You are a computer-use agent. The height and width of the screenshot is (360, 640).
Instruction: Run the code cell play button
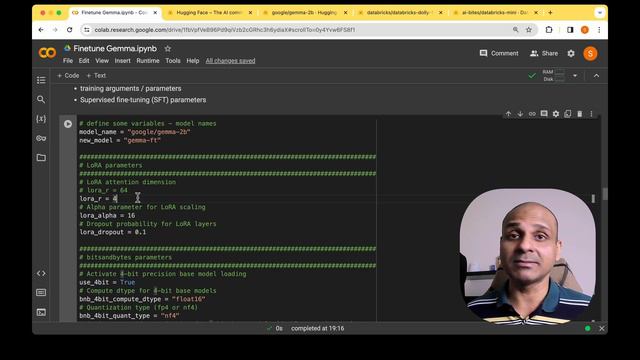(x=68, y=124)
